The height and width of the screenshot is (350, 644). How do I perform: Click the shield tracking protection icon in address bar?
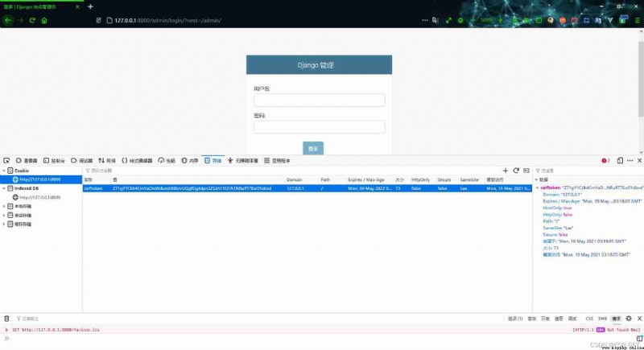(x=98, y=20)
